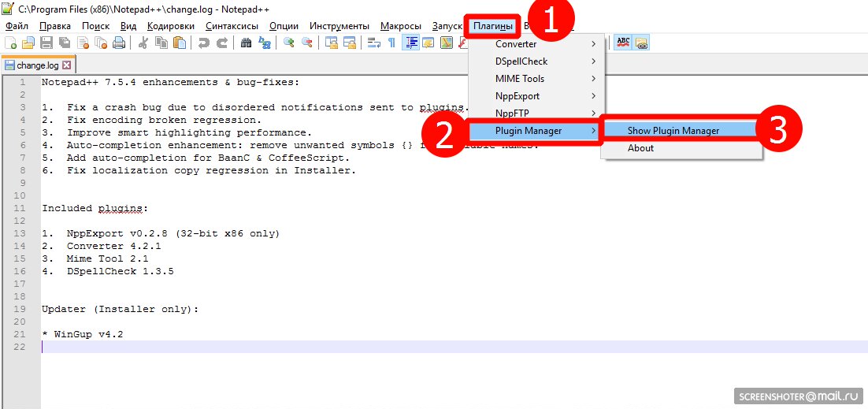Click the Save file floppy icon
Screen dimensions: 868x409
46,43
